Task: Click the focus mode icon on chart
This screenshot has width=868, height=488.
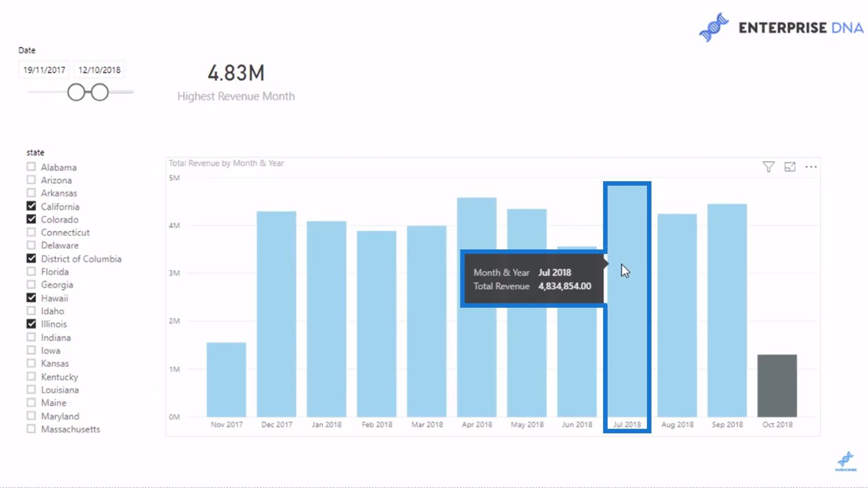Action: point(789,167)
